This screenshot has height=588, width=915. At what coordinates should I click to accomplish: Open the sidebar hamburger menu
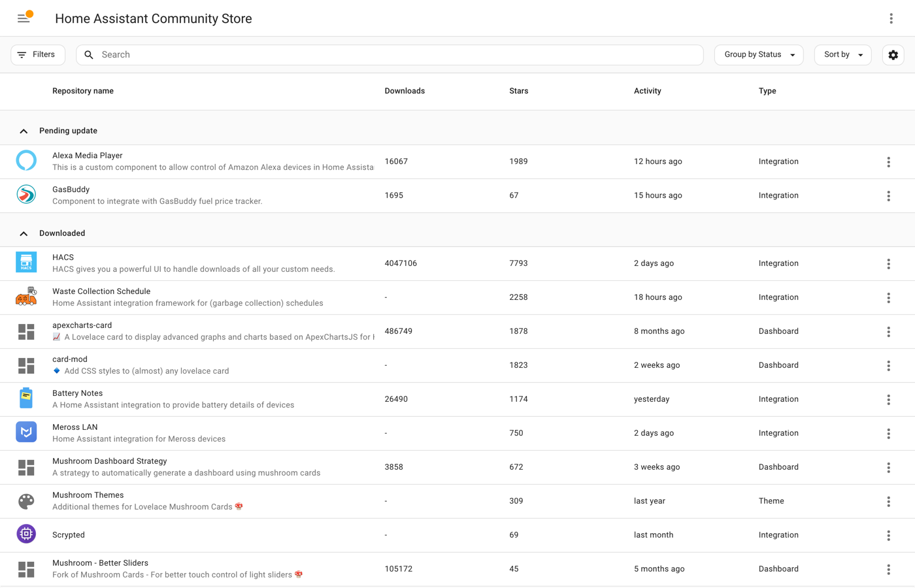tap(24, 18)
